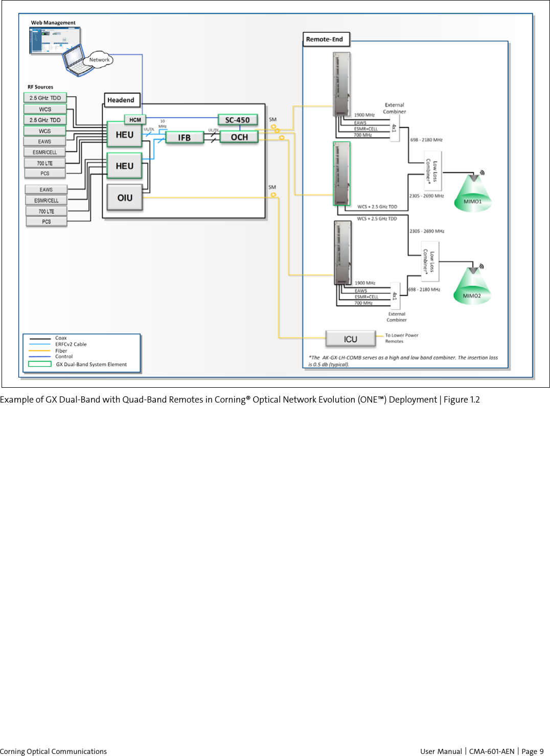Select the MIMO2 antenna icon
550x756 pixels.
[x=472, y=285]
